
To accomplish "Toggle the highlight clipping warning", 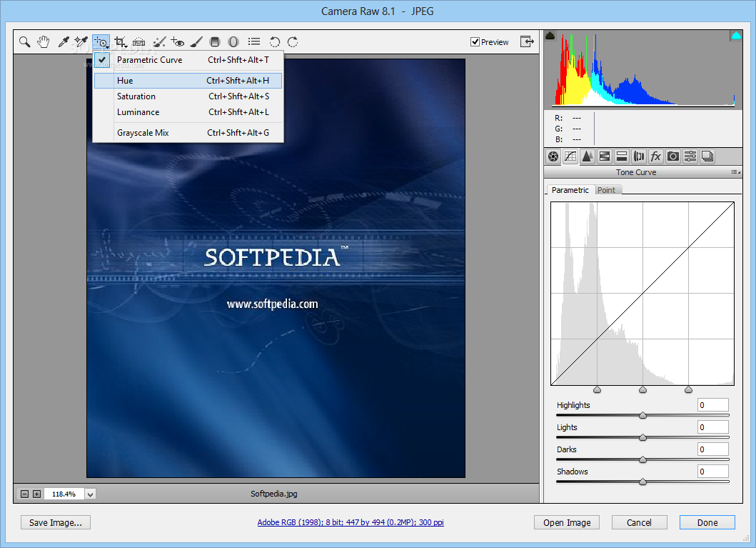I will click(735, 36).
